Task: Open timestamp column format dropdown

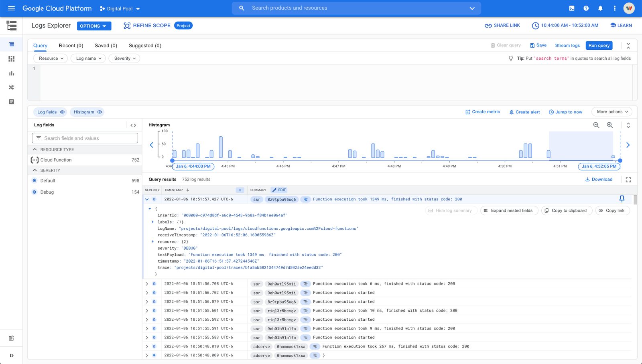Action: [x=240, y=190]
